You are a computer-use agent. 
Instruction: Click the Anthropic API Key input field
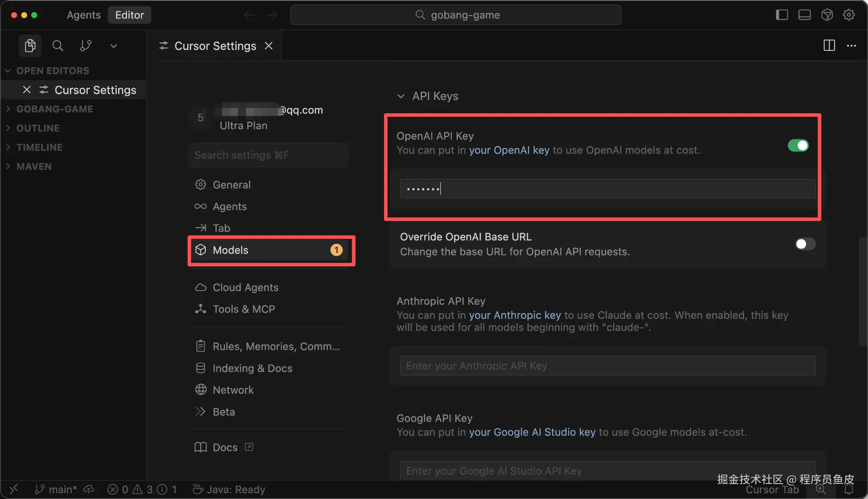pos(607,366)
